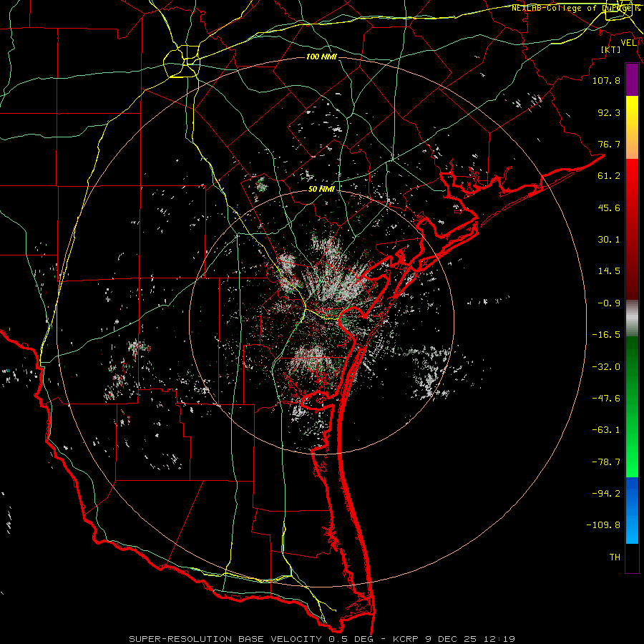The height and width of the screenshot is (644, 644).
Task: Click the KCRP station identifier in the caption
Action: point(406,639)
